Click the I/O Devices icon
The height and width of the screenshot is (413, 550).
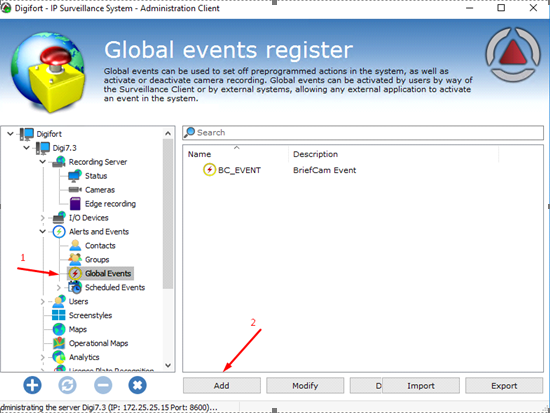59,218
